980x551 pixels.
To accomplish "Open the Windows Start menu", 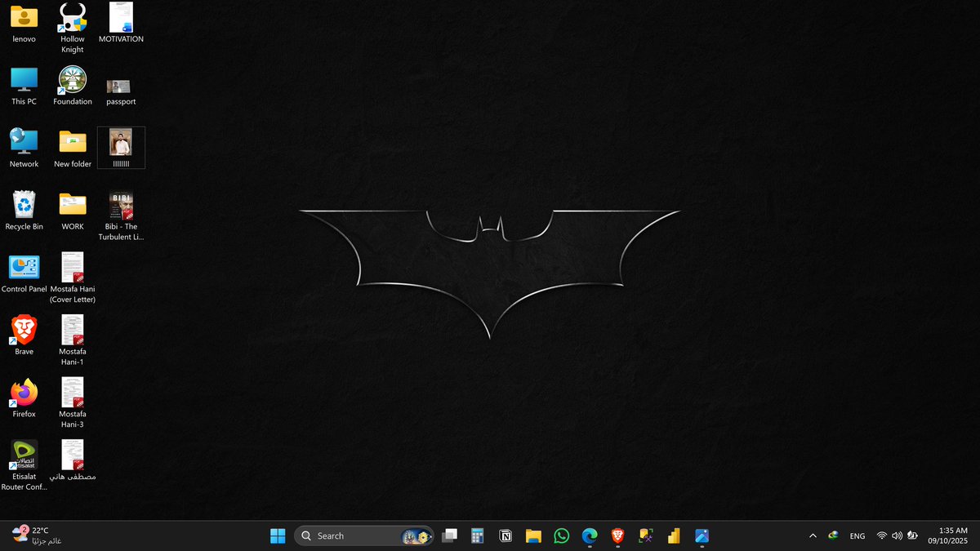I will click(278, 535).
